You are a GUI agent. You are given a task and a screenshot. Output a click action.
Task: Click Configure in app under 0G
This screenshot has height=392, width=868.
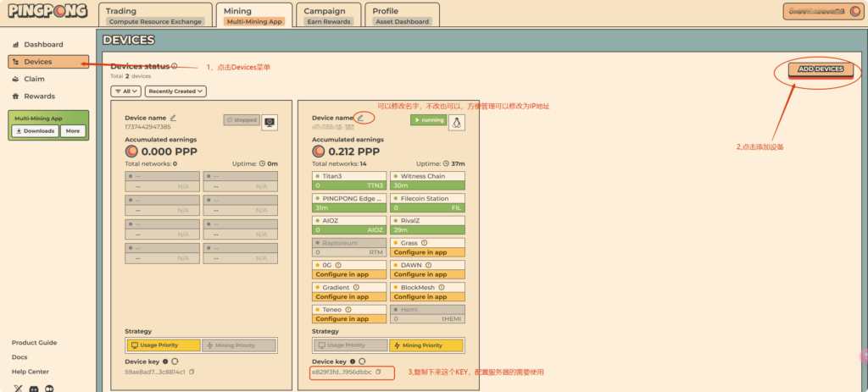349,274
